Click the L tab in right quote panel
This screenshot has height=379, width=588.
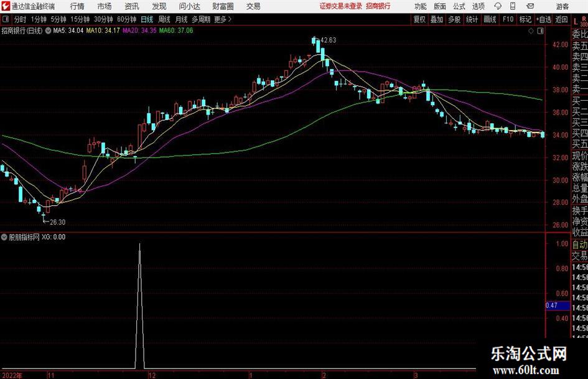pyautogui.click(x=576, y=22)
